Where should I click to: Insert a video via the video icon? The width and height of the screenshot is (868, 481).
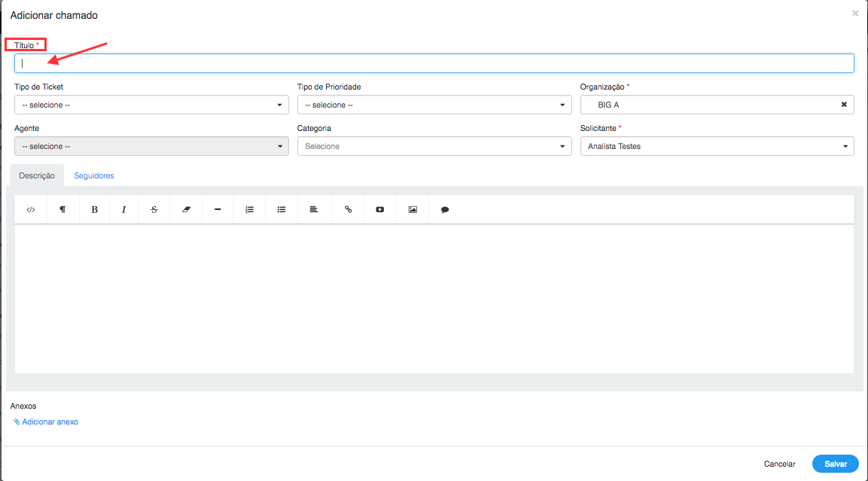379,210
